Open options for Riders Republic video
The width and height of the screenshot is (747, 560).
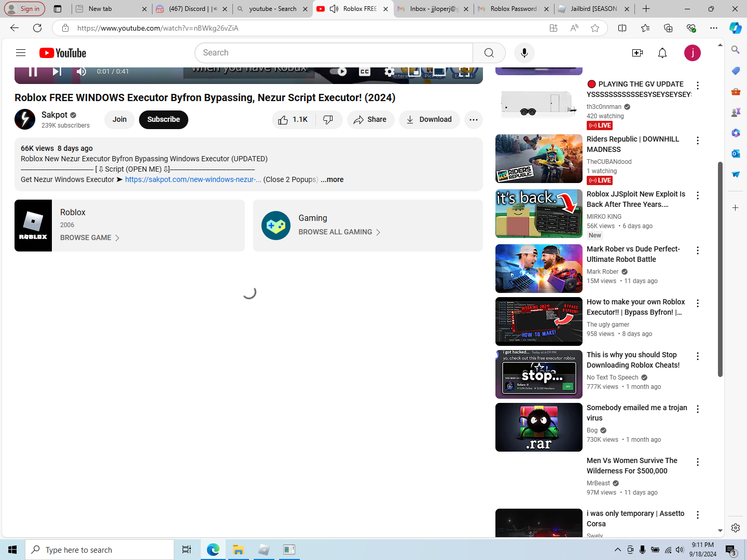tap(698, 141)
